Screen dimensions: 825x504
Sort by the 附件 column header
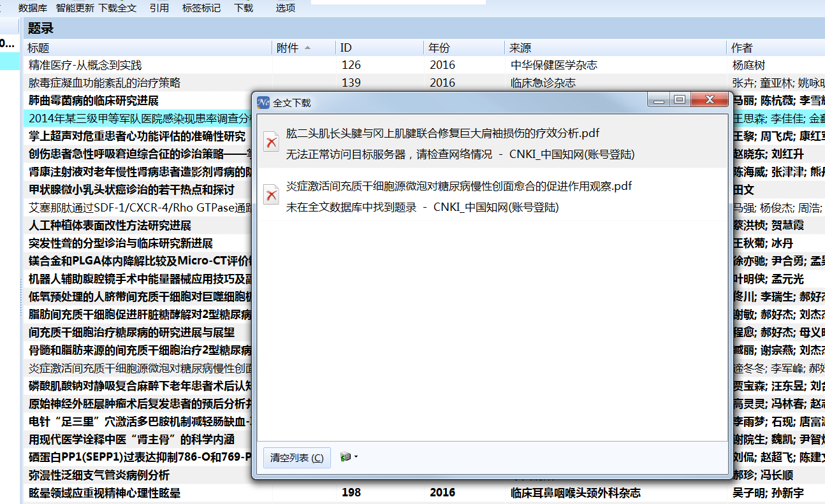(304, 48)
